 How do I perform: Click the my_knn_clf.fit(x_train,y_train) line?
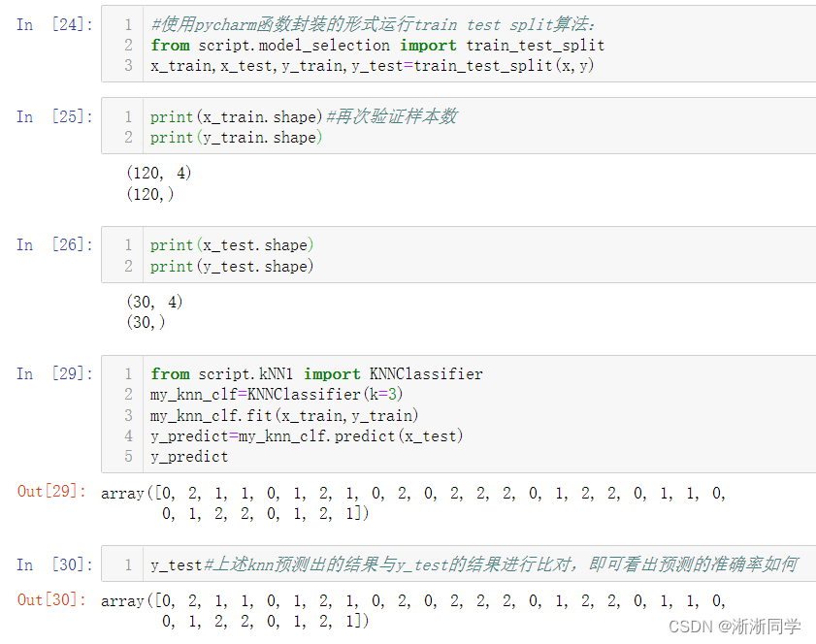[284, 415]
